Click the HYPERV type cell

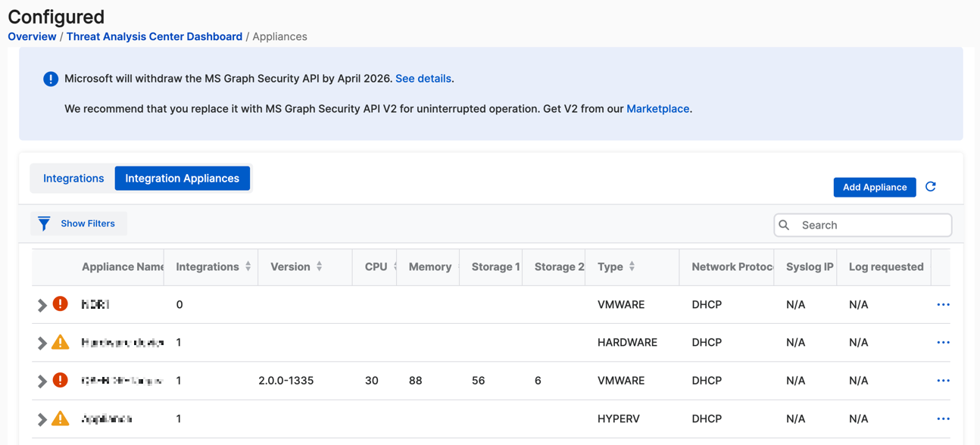619,419
